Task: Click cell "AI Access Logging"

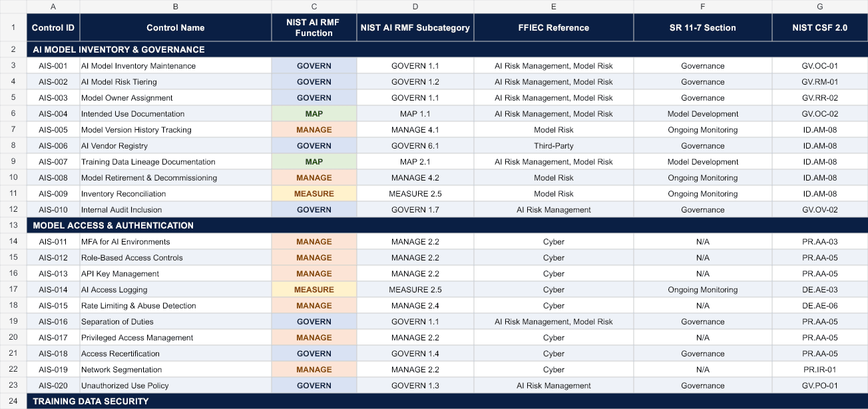Action: pyautogui.click(x=176, y=289)
